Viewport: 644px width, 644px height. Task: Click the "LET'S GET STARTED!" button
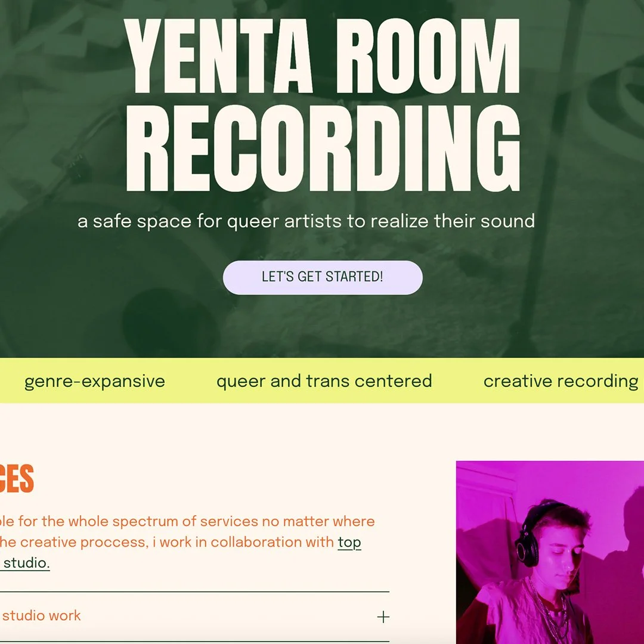coord(323,277)
